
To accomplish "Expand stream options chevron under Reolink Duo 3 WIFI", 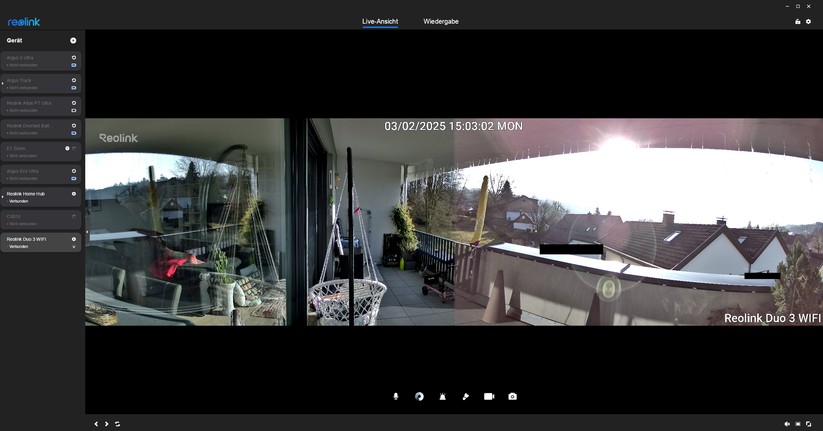I will pos(73,247).
